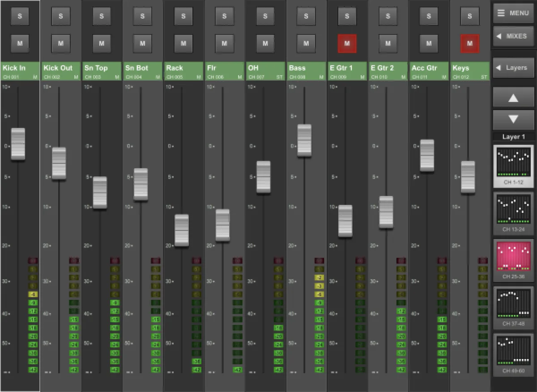Mute the Acc Gtr channel
537x392 pixels.
429,43
